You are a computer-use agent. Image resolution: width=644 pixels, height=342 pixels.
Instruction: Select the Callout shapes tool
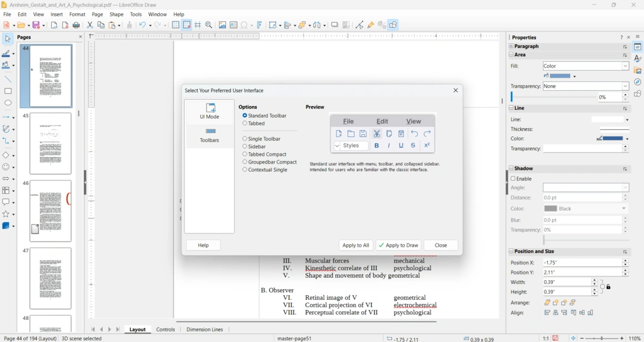coord(6,202)
